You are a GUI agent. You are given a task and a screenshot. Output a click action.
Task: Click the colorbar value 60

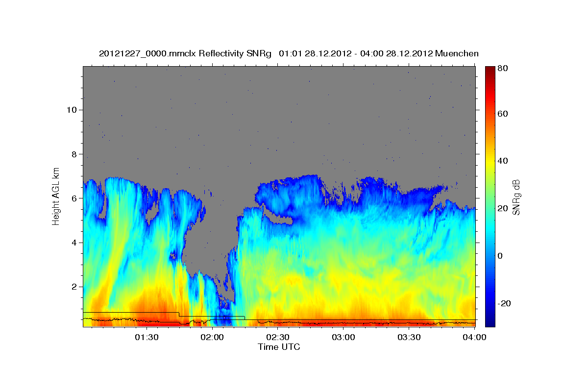coord(503,114)
